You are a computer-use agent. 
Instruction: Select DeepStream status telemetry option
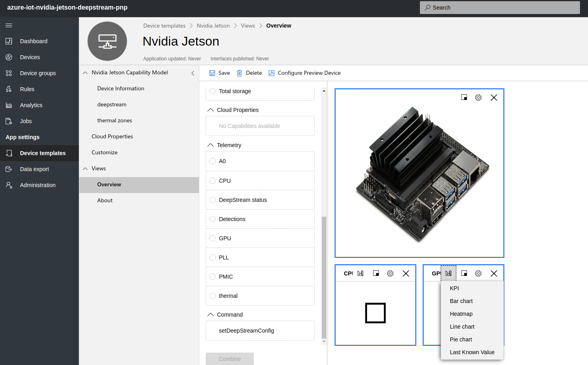[213, 200]
